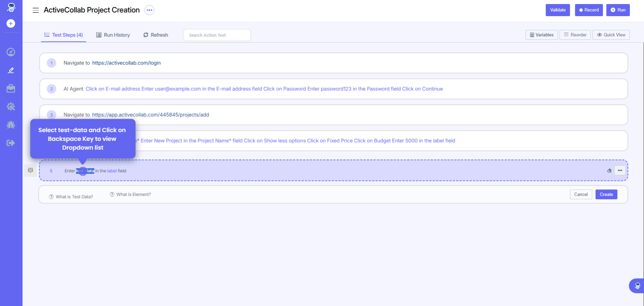
Task: Toggle the hamburger menu
Action: 35,10
